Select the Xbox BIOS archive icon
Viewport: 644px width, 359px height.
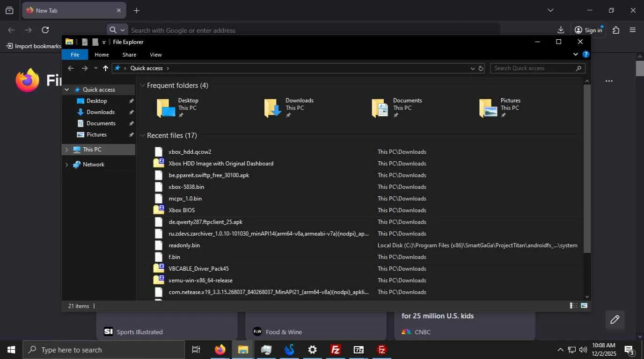coord(159,210)
